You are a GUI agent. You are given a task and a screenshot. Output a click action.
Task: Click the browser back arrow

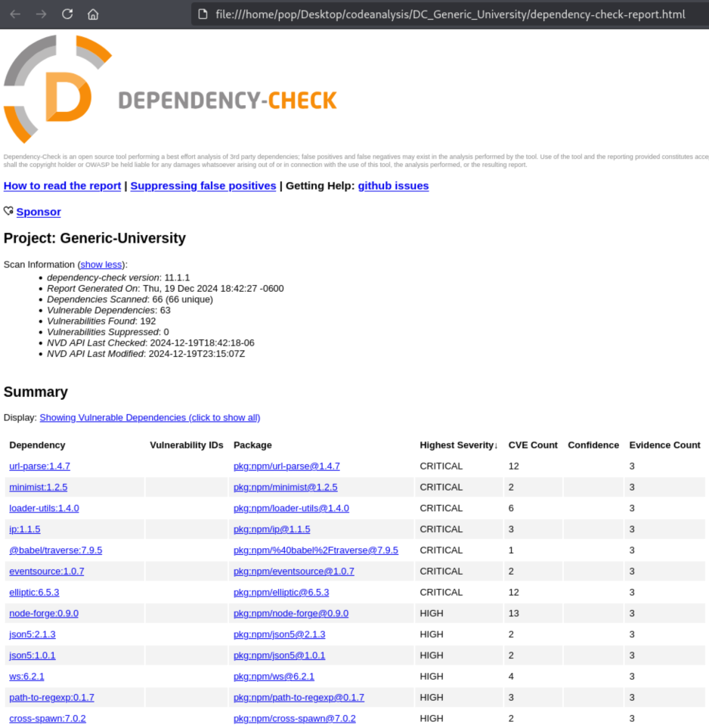(15, 14)
